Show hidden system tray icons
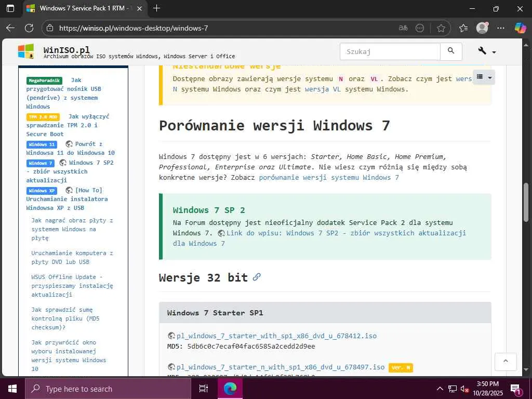The image size is (532, 399). (440, 389)
